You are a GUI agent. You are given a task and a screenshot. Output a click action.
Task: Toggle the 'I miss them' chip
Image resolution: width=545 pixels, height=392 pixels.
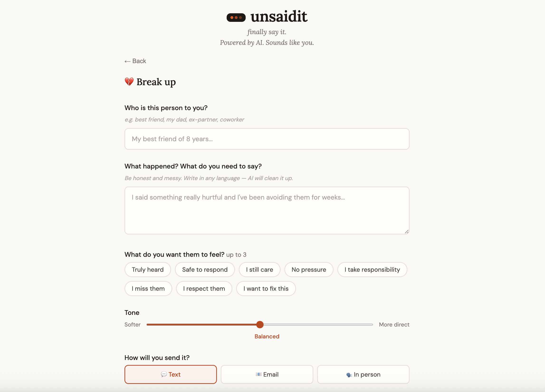click(148, 289)
